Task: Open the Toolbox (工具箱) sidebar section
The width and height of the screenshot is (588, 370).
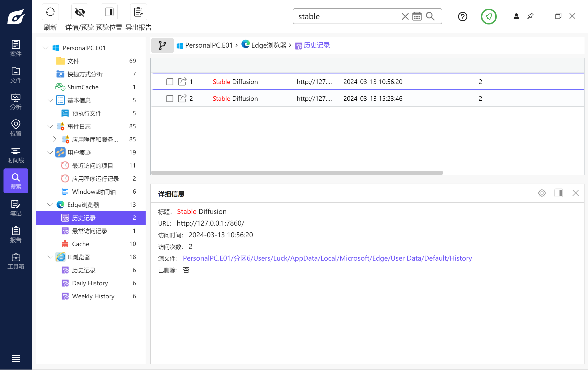Action: tap(16, 261)
